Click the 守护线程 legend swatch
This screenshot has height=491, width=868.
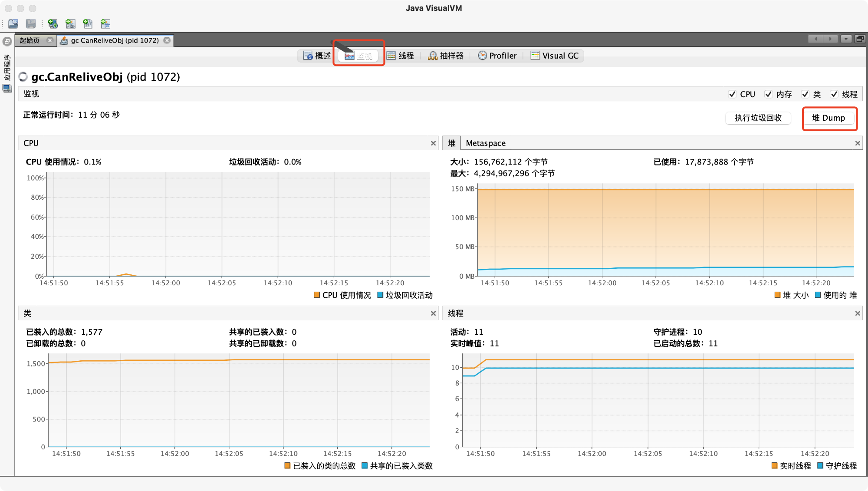point(820,465)
